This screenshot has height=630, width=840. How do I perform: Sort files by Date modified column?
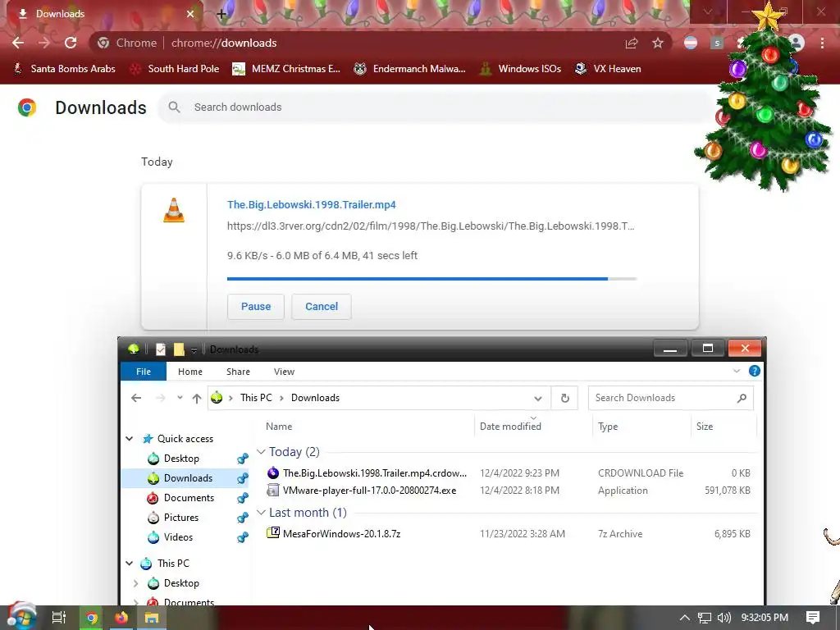click(510, 427)
